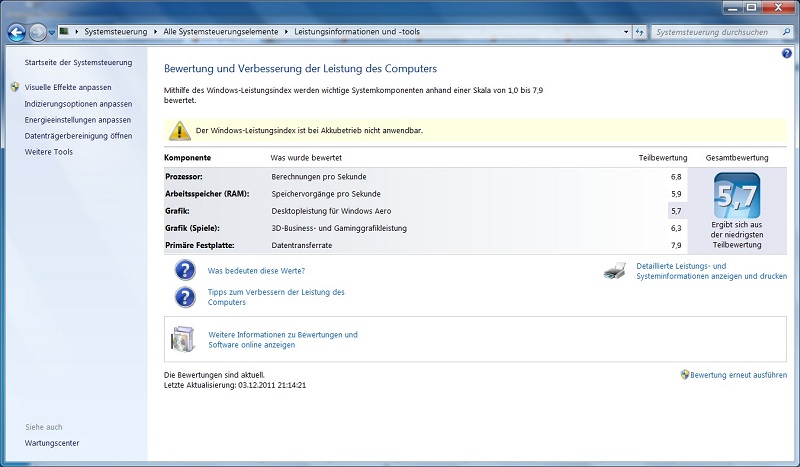
Task: Expand the chevron after Systemsteuerung breadcrumb
Action: pos(155,32)
